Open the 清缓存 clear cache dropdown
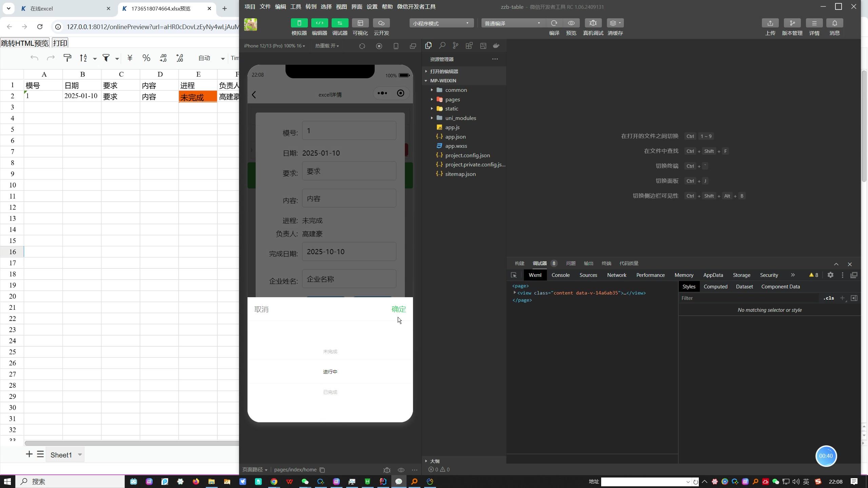The height and width of the screenshot is (488, 868). tap(615, 23)
